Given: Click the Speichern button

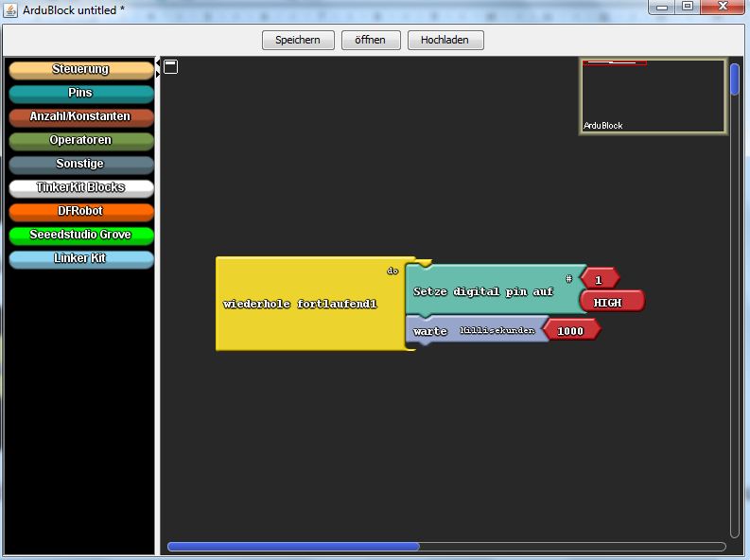Looking at the screenshot, I should 298,40.
